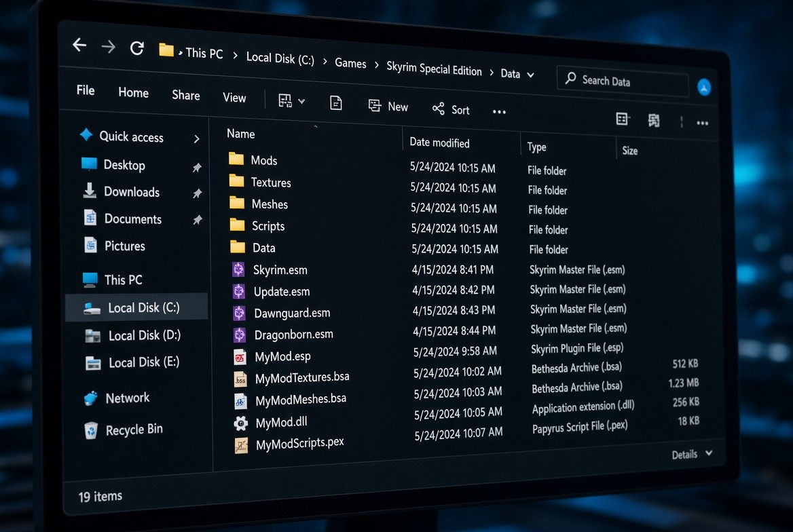Open the layout view dropdown in toolbar
Image resolution: width=793 pixels, height=532 pixels.
click(x=291, y=100)
